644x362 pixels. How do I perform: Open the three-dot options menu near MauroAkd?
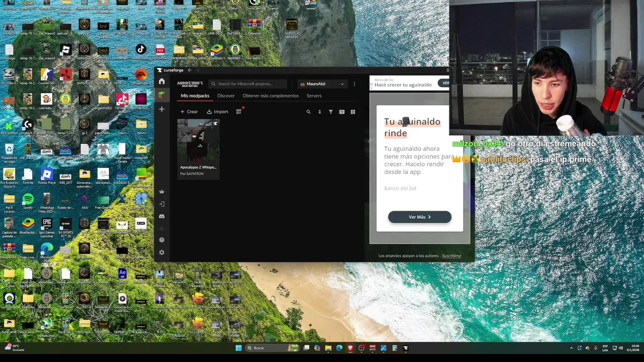tap(354, 84)
